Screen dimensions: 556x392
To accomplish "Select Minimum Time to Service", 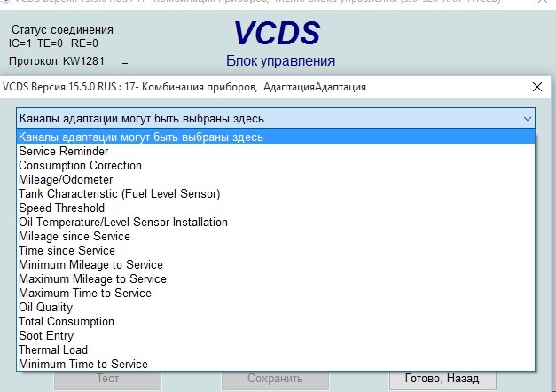I will 276,364.
